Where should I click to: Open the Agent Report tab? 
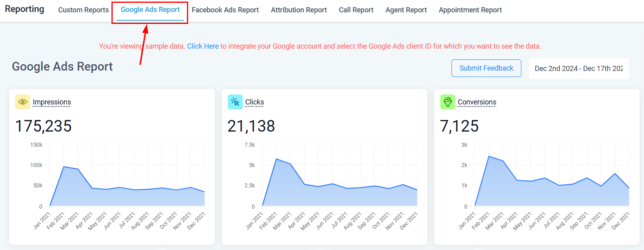click(406, 10)
